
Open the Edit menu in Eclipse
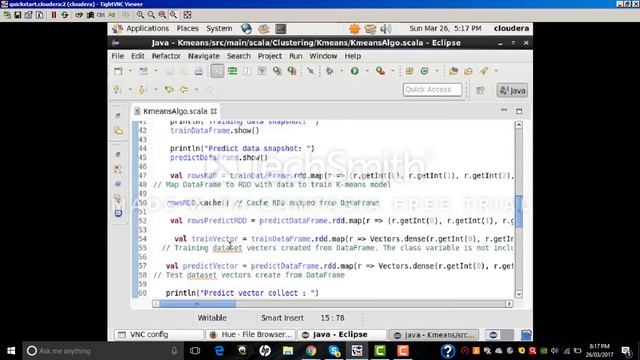[138, 56]
